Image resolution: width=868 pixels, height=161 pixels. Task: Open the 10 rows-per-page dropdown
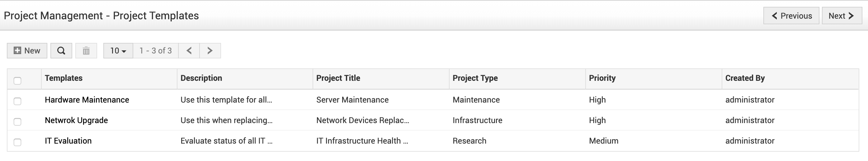click(x=118, y=51)
